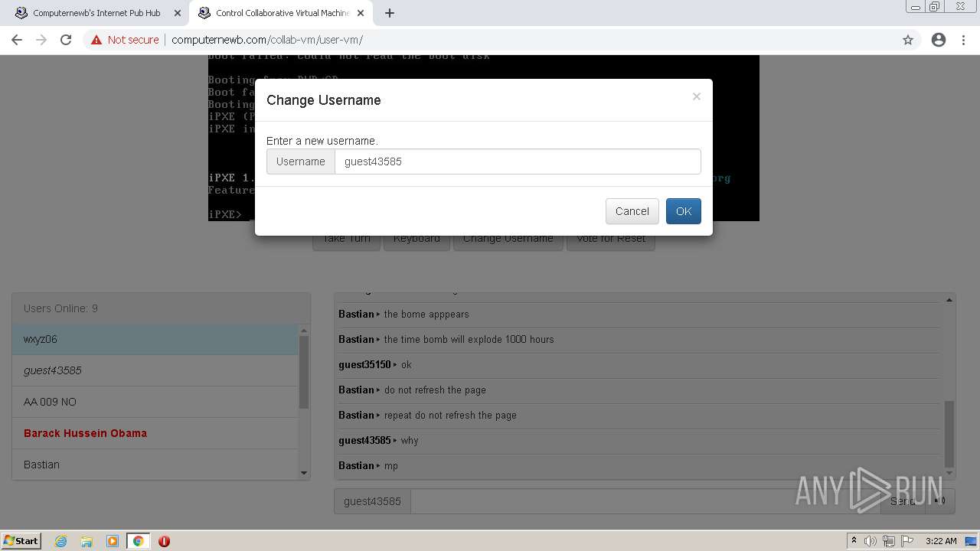Click OK in the Change Username dialog
980x551 pixels.
[x=683, y=211]
